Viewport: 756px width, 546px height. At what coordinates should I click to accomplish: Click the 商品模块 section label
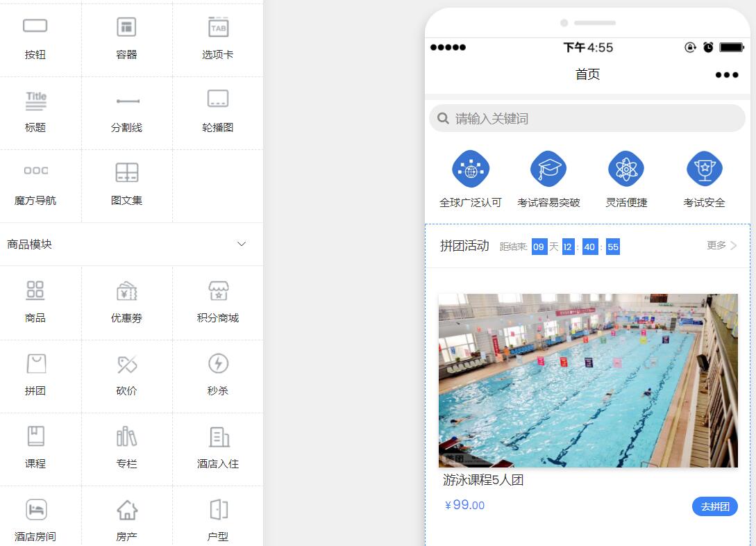coord(29,245)
